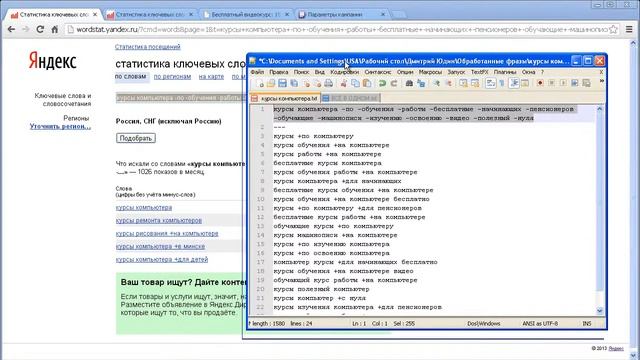Click Synchronize horizontal scrolling icon
This screenshot has width=640, height=360.
[475, 83]
